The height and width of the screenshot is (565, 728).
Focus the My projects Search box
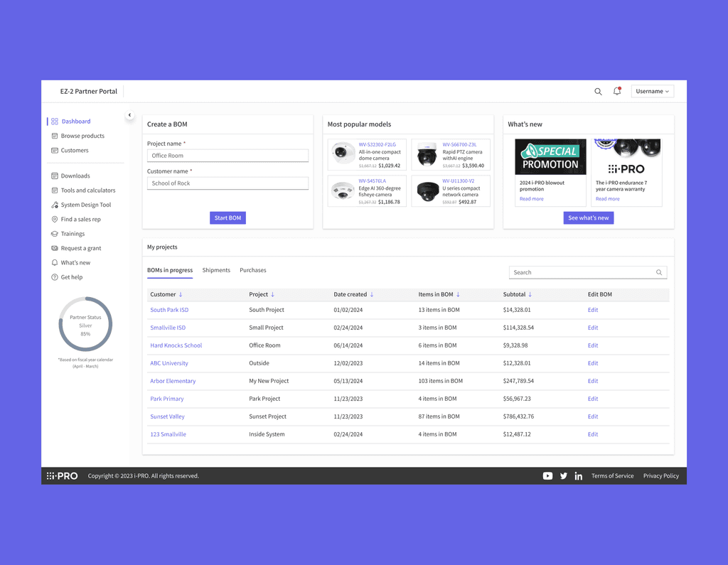[x=588, y=272]
